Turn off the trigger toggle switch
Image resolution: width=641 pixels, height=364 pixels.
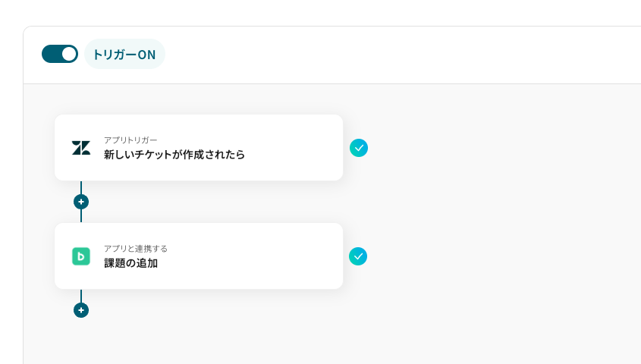click(x=60, y=54)
